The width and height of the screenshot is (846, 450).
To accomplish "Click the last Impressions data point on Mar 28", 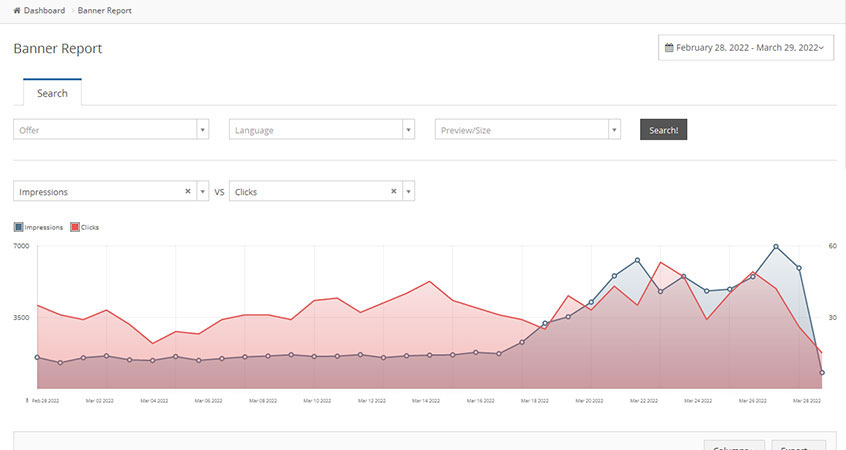I will click(822, 373).
